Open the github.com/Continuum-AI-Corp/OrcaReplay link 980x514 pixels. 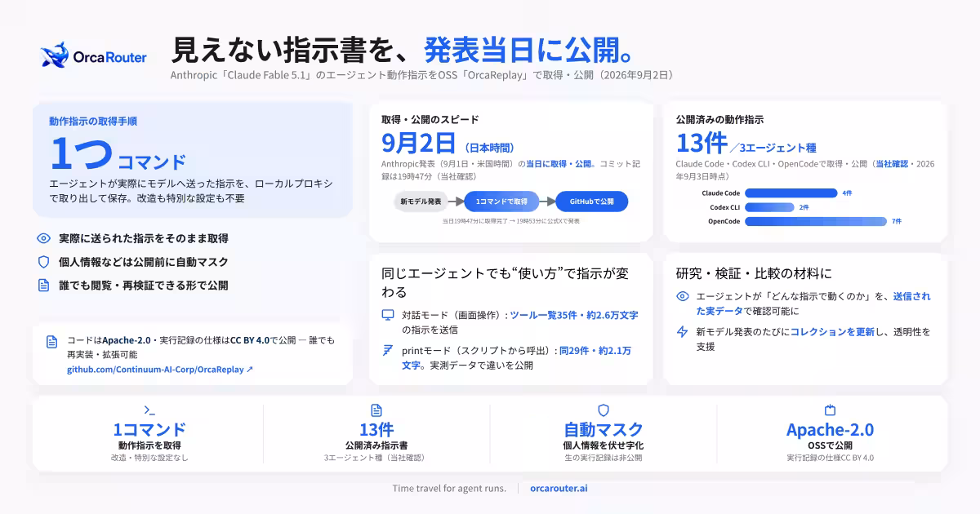point(160,370)
